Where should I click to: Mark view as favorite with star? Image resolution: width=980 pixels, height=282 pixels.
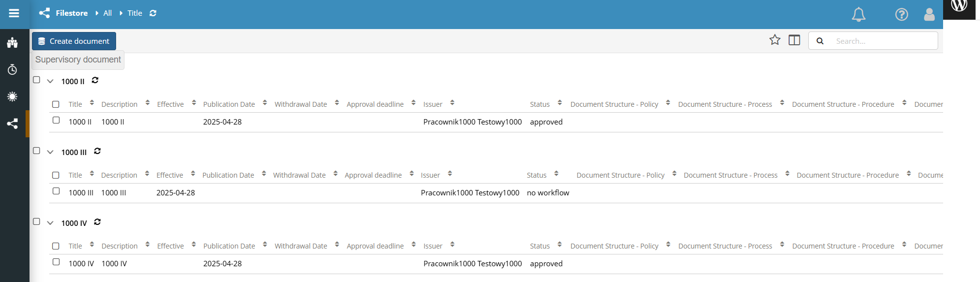[x=775, y=40]
